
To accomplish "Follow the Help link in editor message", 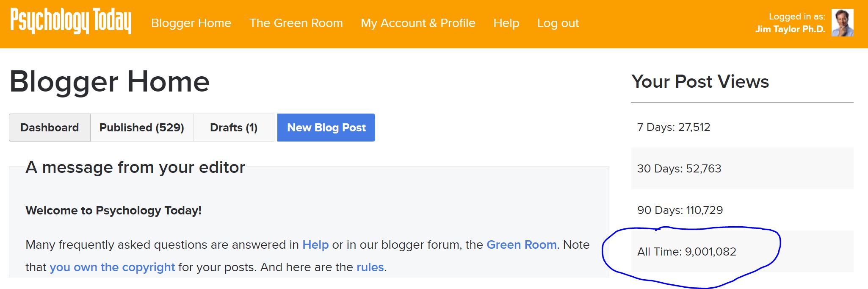I will coord(315,245).
